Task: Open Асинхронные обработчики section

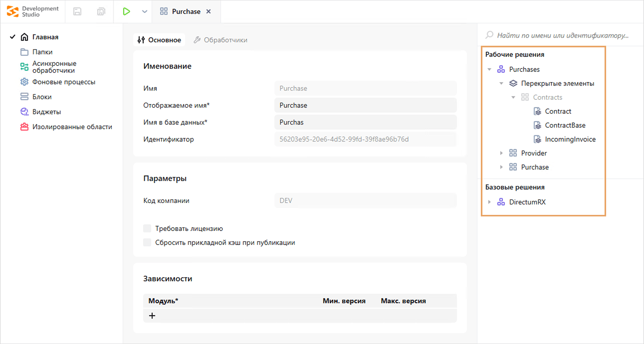Action: coord(54,67)
